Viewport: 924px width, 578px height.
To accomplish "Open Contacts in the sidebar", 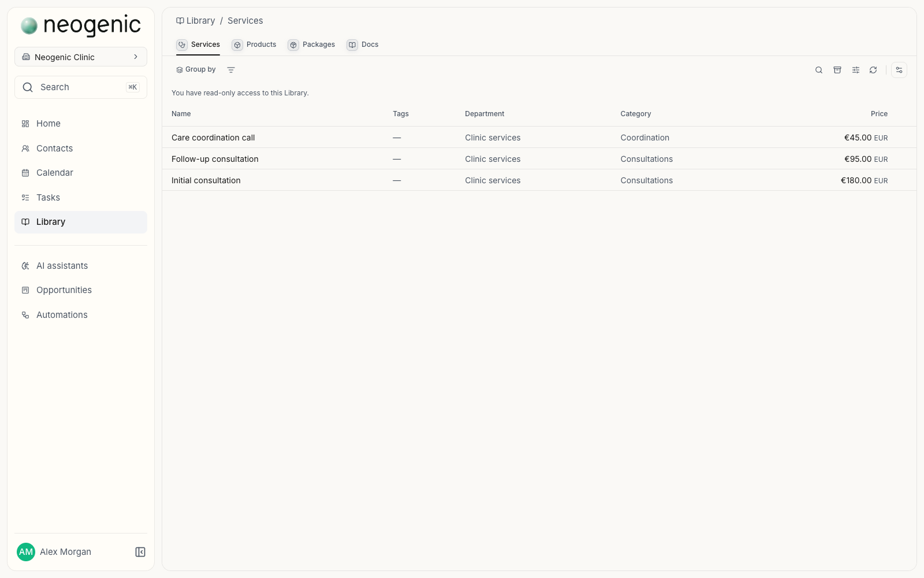I will point(81,149).
